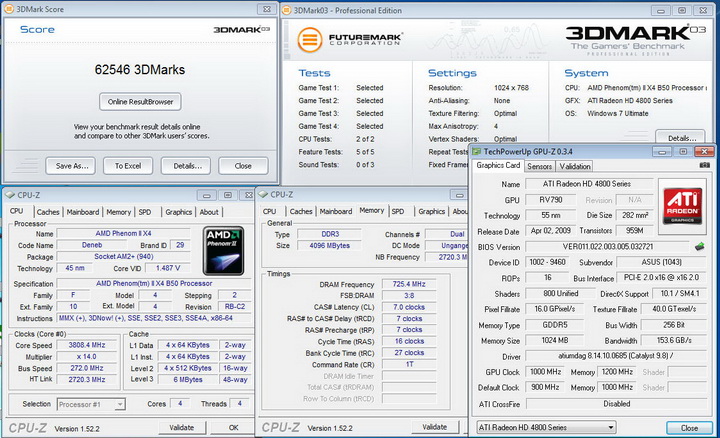Click the BIOS Version field in GPU-Z
This screenshot has width=720, height=438.
(x=607, y=247)
